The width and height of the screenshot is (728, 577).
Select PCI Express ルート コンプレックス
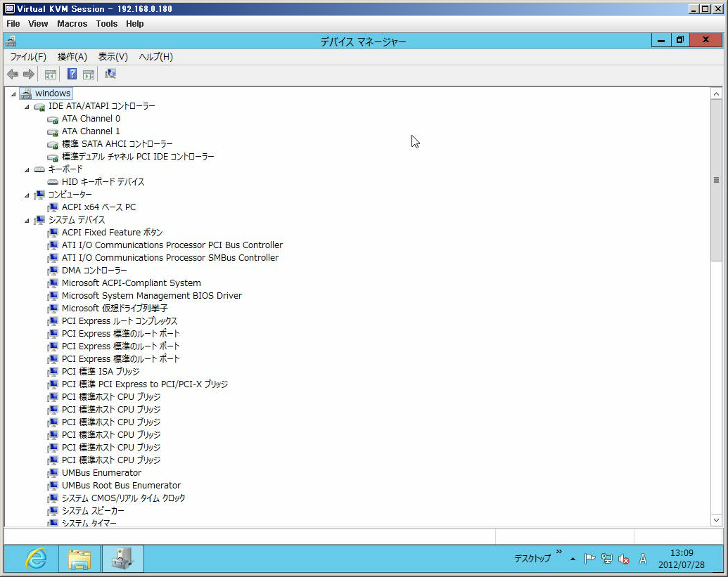tap(120, 321)
